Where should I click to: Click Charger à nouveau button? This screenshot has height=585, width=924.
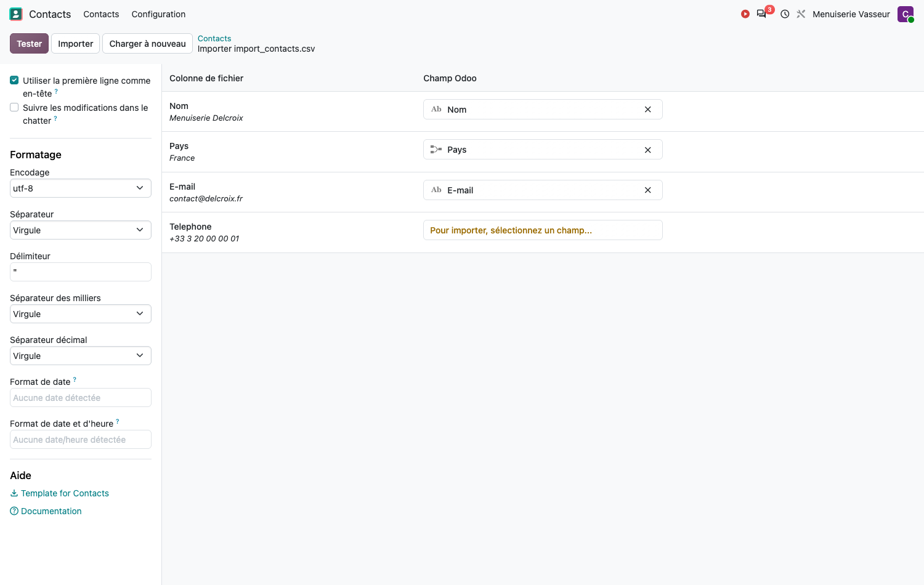pos(147,44)
